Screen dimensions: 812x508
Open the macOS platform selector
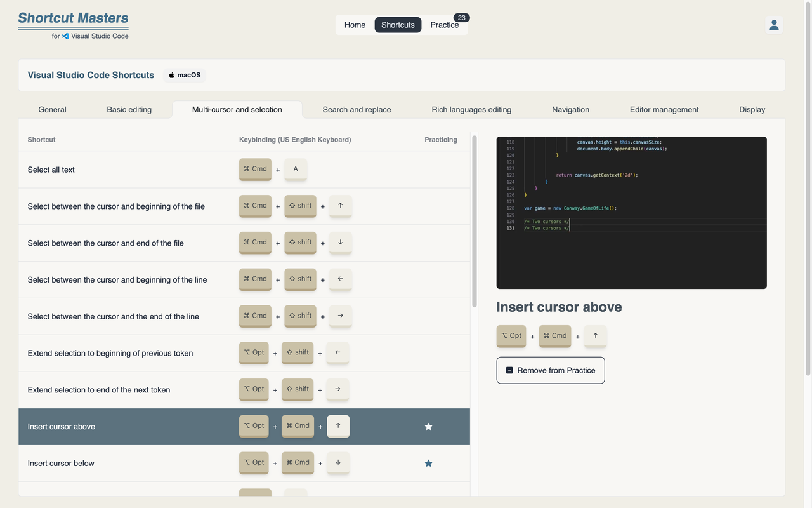click(x=185, y=75)
